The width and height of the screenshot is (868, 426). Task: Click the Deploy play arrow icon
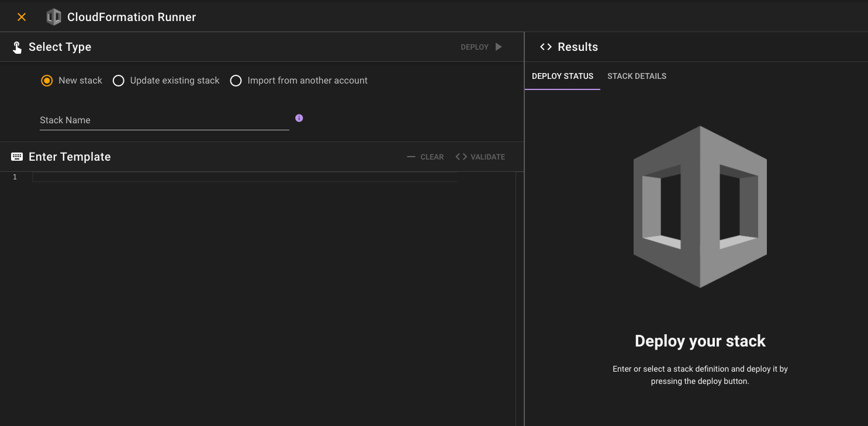coord(499,47)
